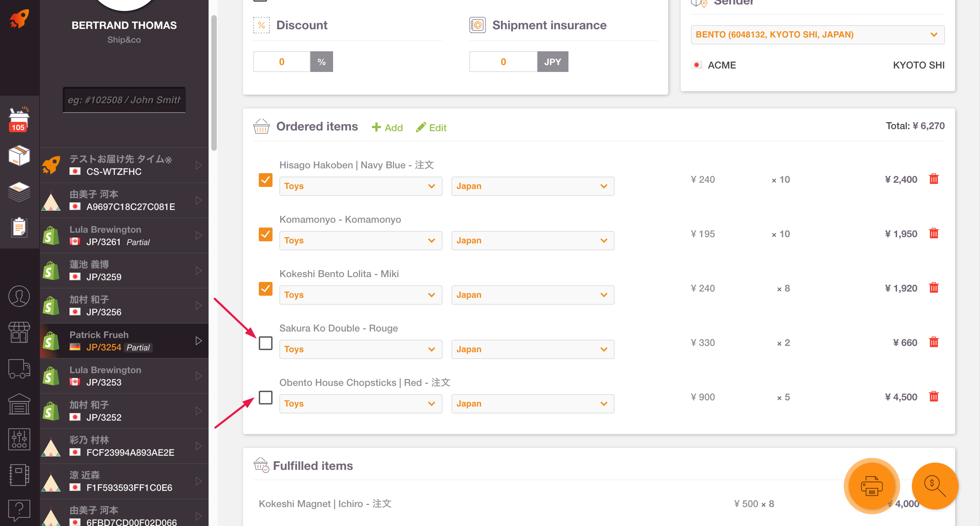The image size is (980, 526).
Task: Select order JP/3256 in the list
Action: click(124, 306)
